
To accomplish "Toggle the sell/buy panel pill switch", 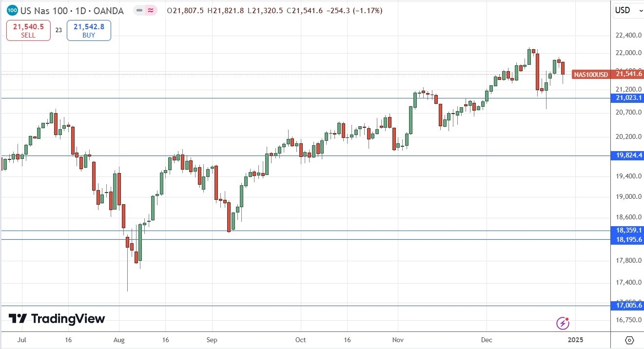I will click(x=145, y=10).
